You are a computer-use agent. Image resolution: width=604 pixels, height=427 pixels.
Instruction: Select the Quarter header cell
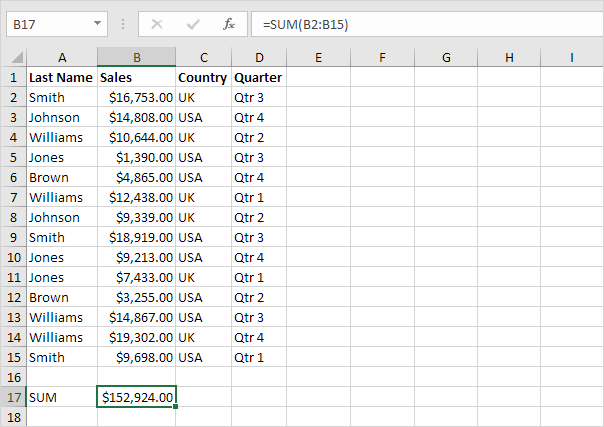pos(259,77)
